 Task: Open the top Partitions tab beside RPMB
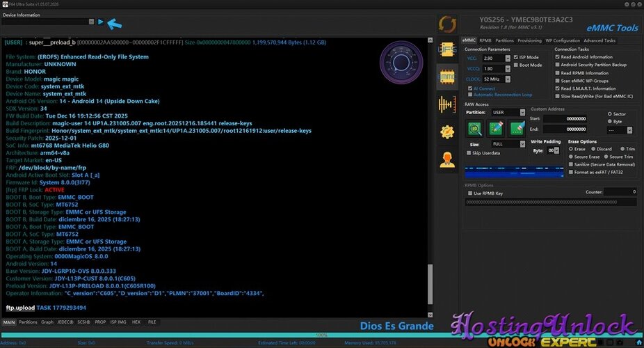click(504, 40)
